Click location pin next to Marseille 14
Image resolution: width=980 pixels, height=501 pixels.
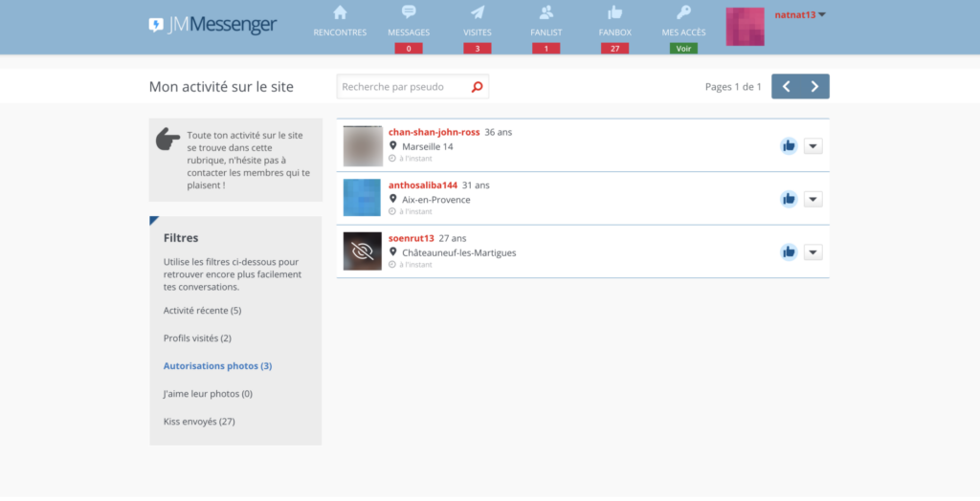pyautogui.click(x=393, y=145)
